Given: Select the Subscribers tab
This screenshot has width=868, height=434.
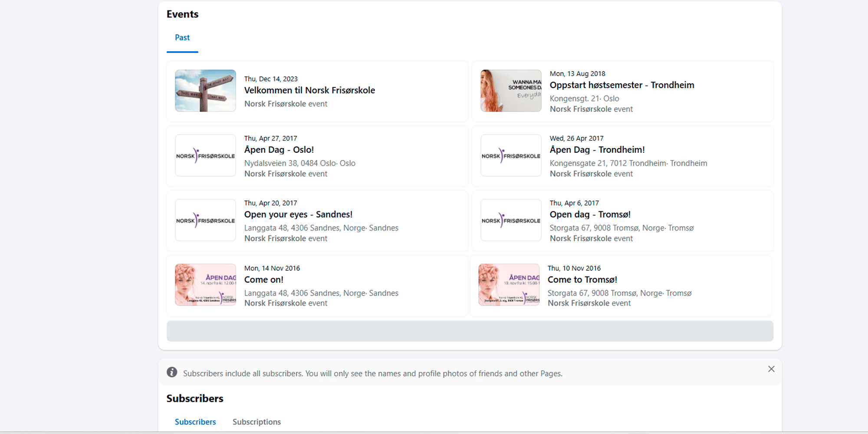Looking at the screenshot, I should [x=195, y=422].
